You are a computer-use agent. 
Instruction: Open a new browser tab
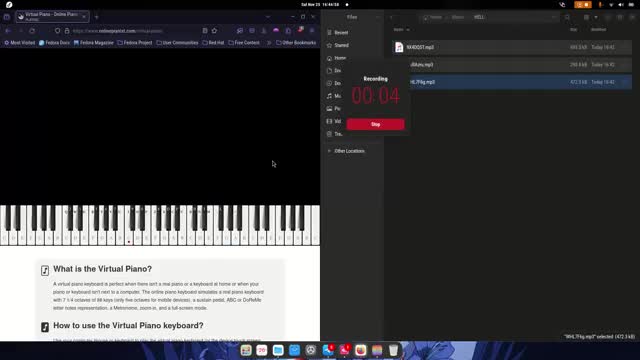click(97, 17)
